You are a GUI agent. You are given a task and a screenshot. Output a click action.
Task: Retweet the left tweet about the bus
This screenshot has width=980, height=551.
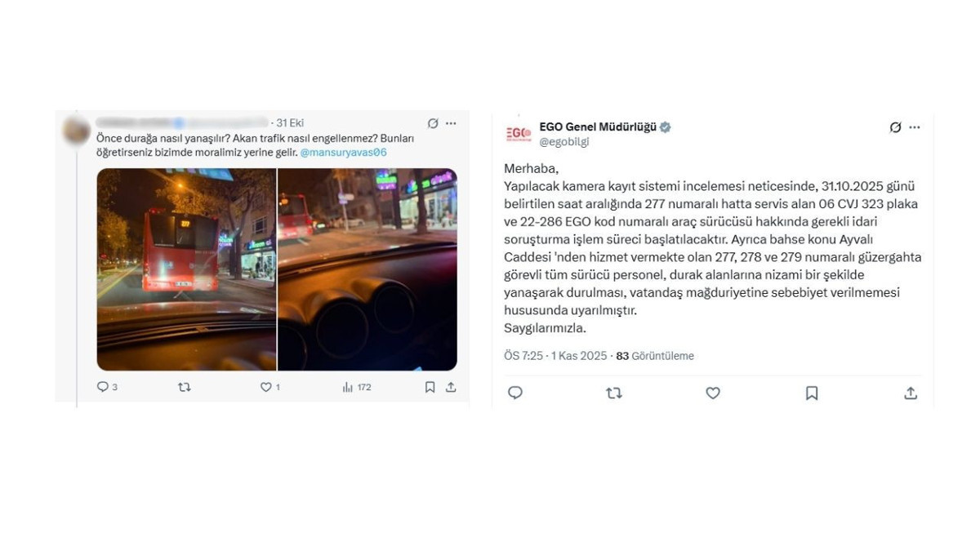[185, 387]
